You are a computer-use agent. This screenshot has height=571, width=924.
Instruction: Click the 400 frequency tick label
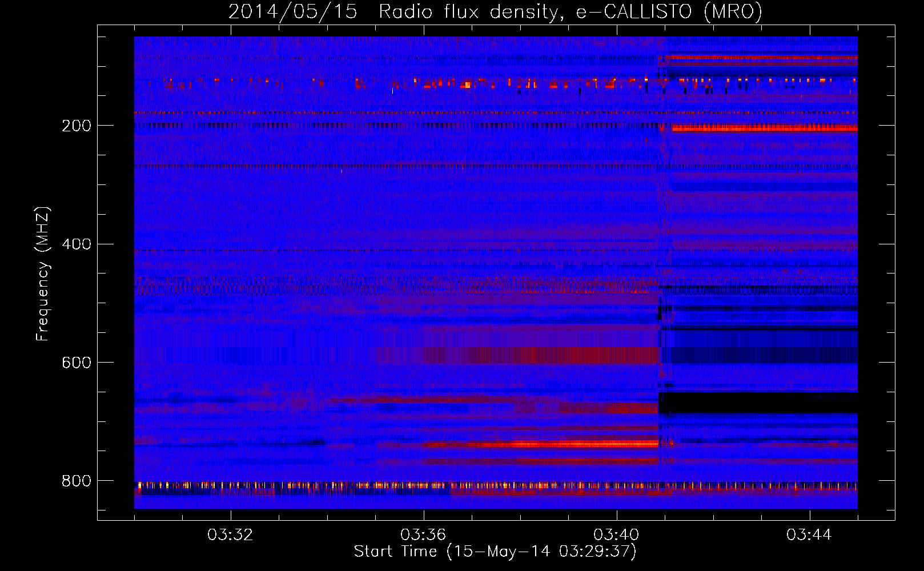pyautogui.click(x=76, y=244)
